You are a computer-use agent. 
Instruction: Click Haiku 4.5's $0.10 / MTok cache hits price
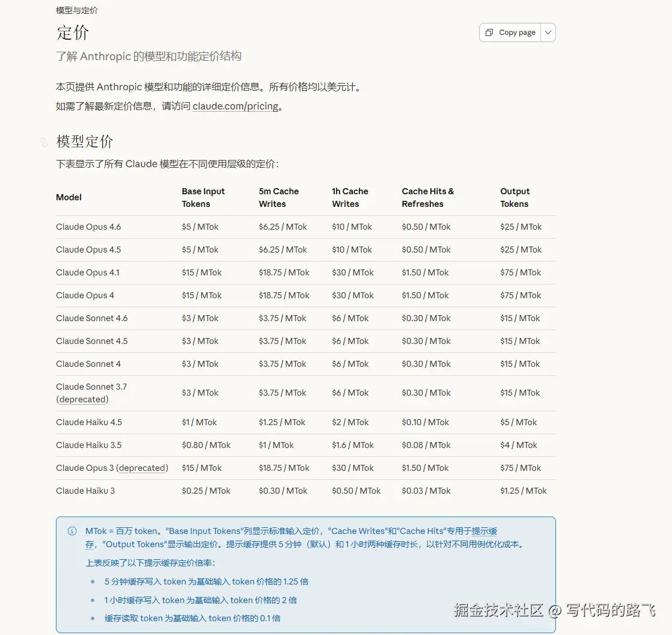(x=425, y=422)
